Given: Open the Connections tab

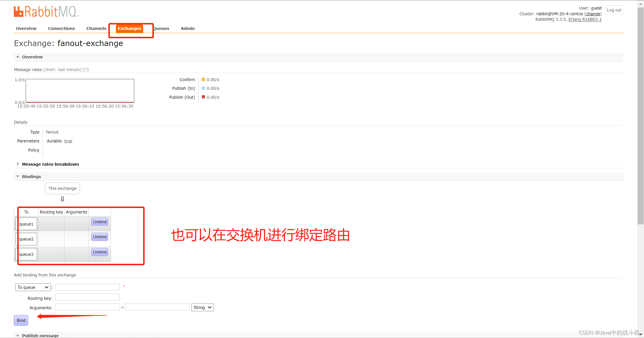Looking at the screenshot, I should tap(61, 28).
